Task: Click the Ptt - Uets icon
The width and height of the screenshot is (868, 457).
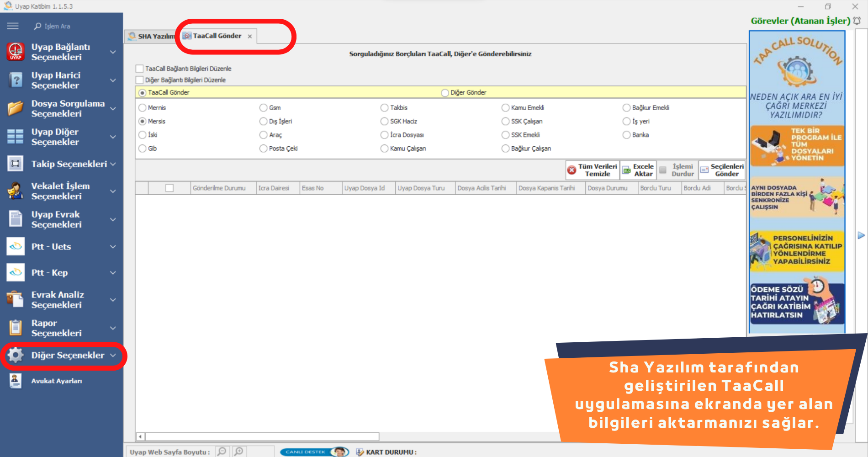Action: coord(16,246)
